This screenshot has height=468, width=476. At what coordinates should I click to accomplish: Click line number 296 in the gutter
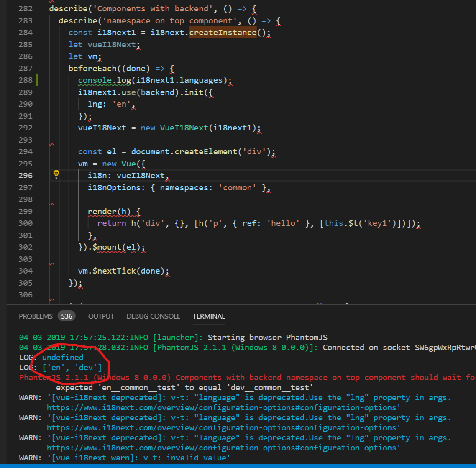[26, 175]
